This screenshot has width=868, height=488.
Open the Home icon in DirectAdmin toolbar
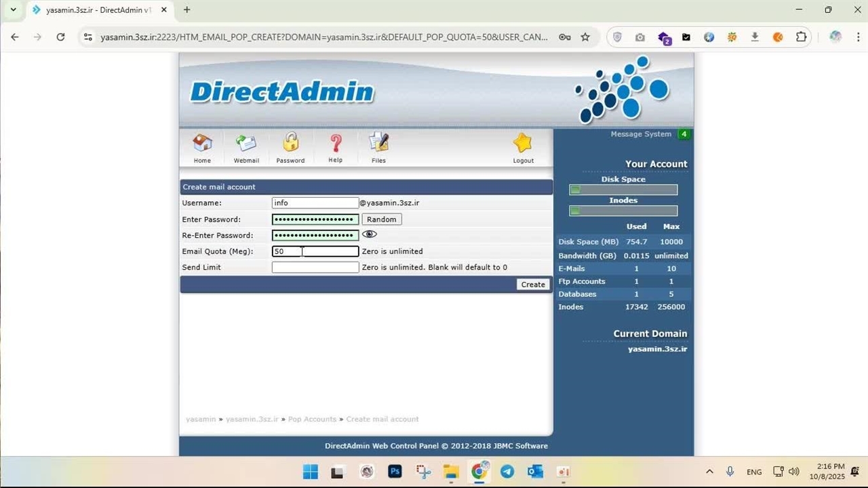[202, 144]
